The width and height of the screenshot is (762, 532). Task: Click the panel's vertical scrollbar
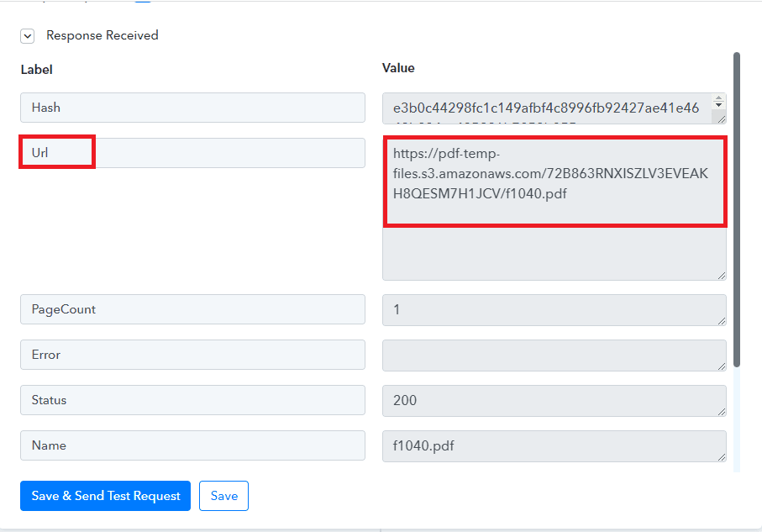click(737, 210)
